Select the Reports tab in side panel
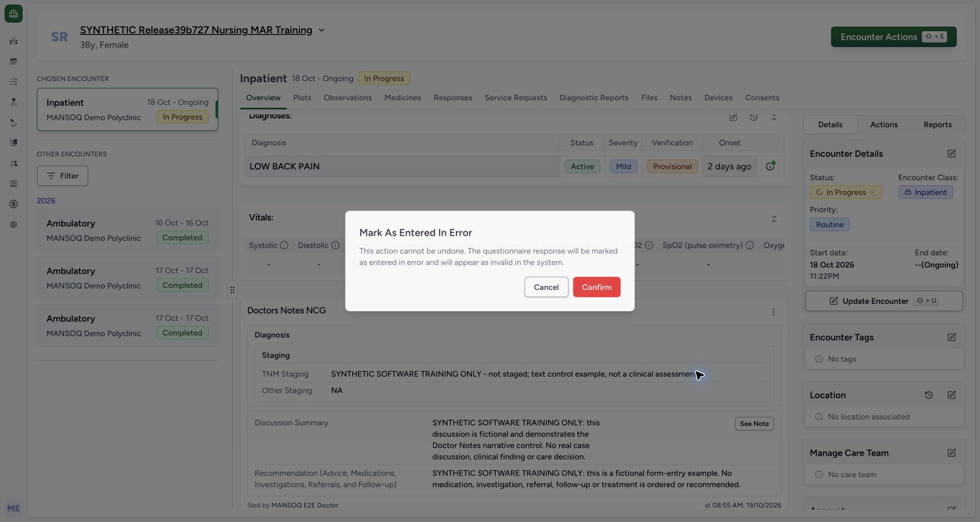This screenshot has width=980, height=522. pyautogui.click(x=937, y=125)
